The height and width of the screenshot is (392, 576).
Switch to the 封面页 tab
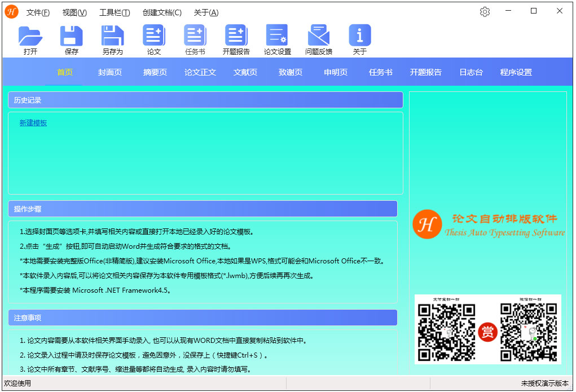pyautogui.click(x=110, y=72)
